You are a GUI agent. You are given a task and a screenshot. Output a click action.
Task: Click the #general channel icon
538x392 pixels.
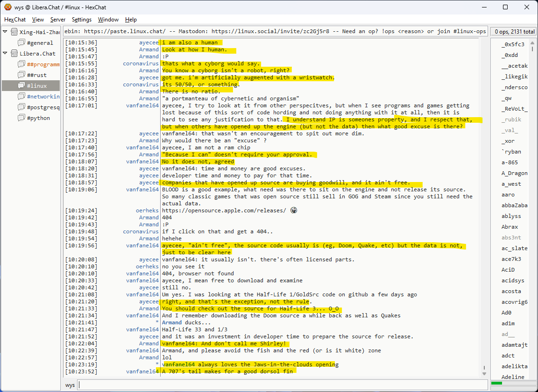point(21,43)
